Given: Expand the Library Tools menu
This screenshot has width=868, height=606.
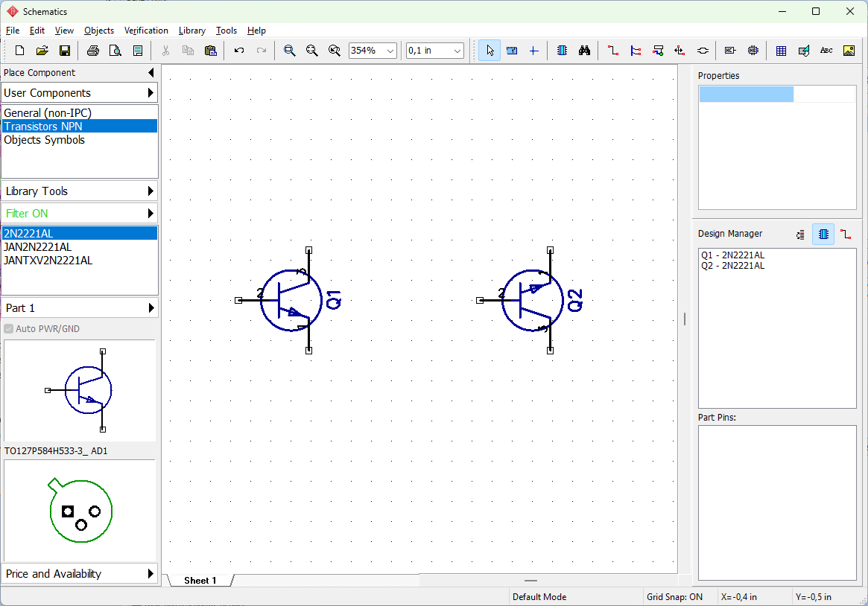Looking at the screenshot, I should point(80,191).
